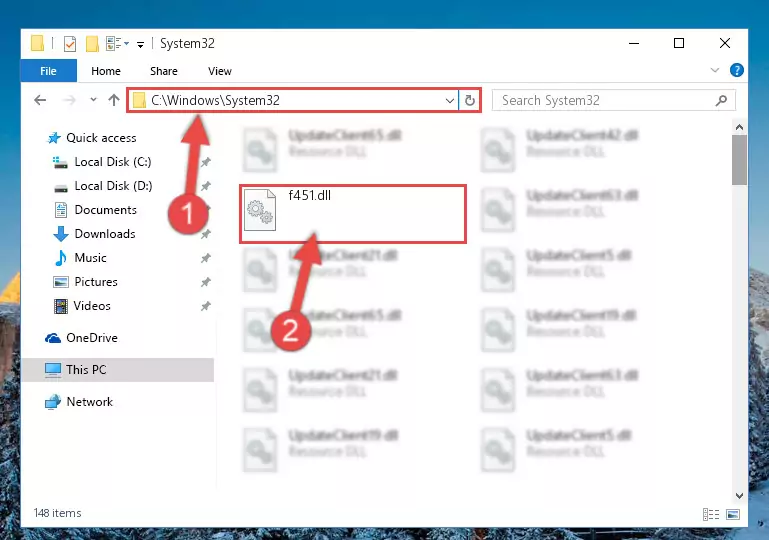Open the Customize Quick Access Toolbar dropdown

(x=140, y=45)
